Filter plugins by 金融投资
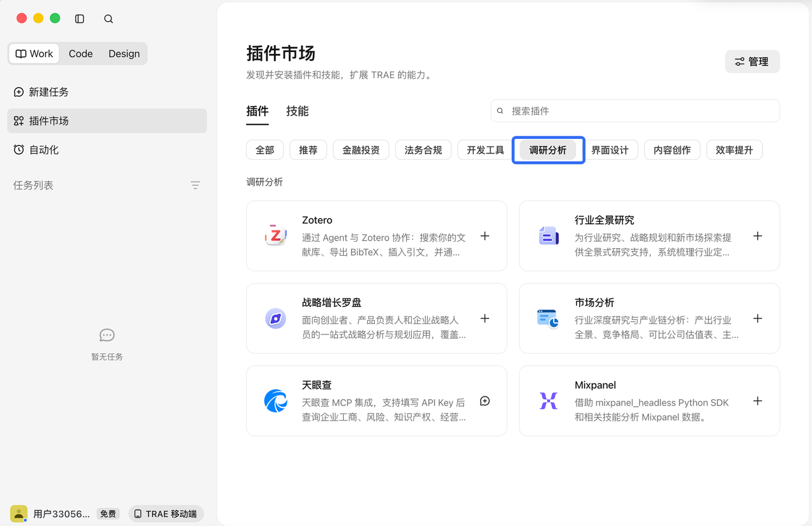 [361, 150]
